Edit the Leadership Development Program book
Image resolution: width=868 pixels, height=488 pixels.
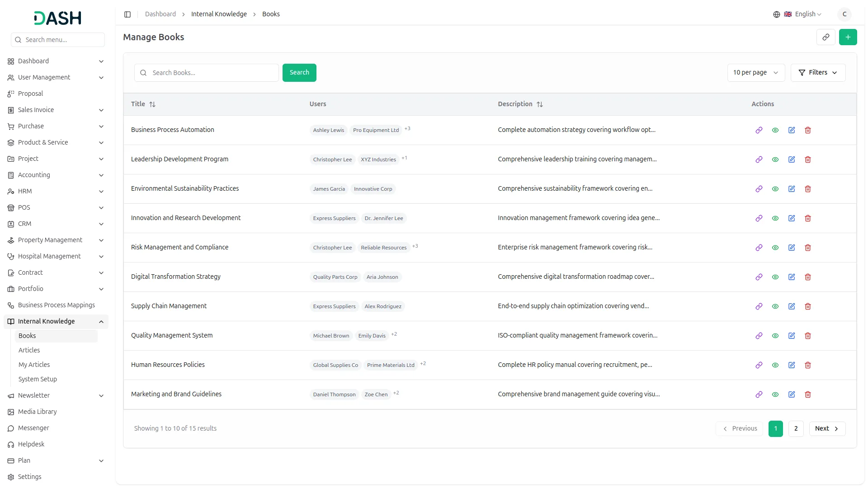point(792,160)
